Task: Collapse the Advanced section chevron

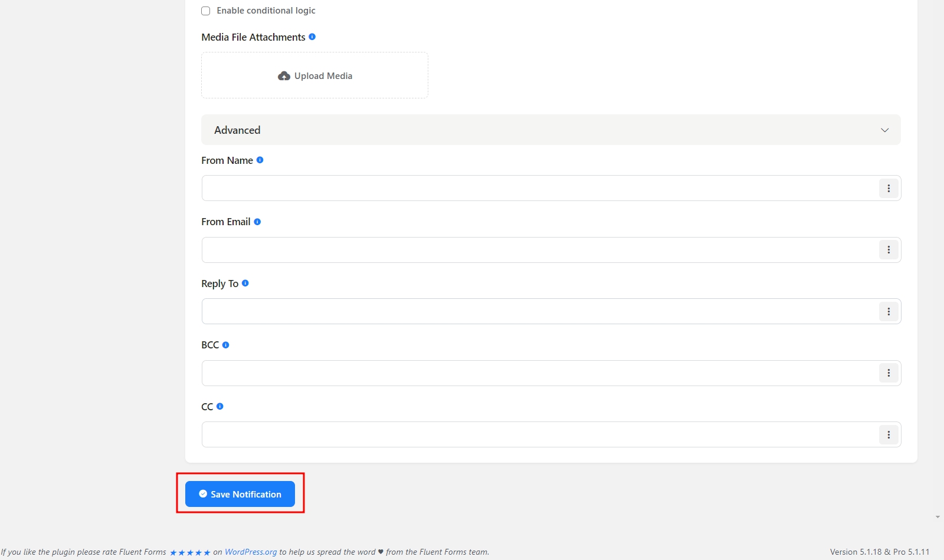Action: coord(884,130)
